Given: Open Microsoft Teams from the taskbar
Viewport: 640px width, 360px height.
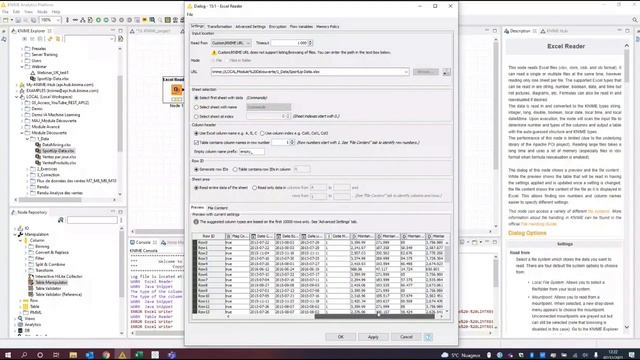Looking at the screenshot, I should (x=171, y=355).
